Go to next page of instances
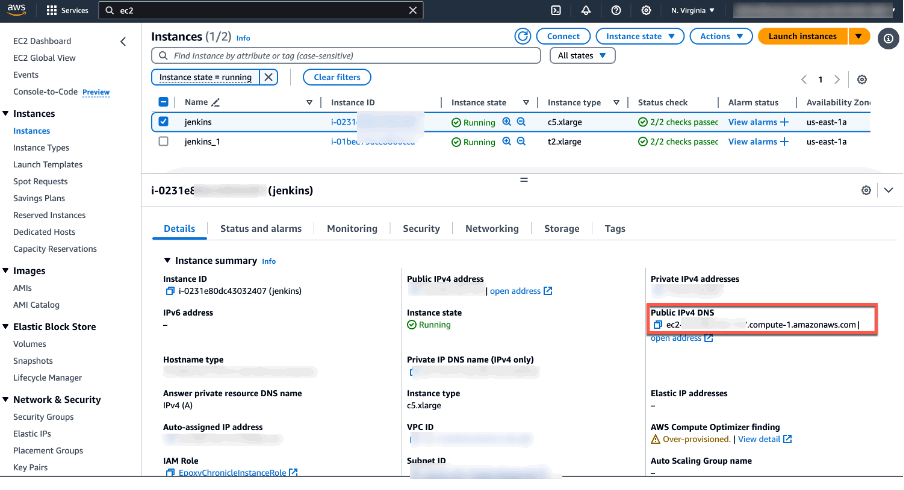904x490 pixels. coord(837,80)
